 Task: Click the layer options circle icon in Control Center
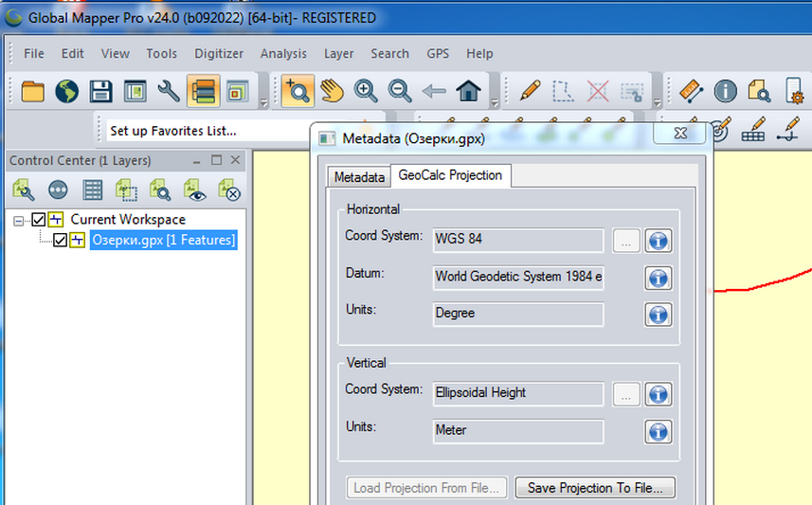point(58,190)
